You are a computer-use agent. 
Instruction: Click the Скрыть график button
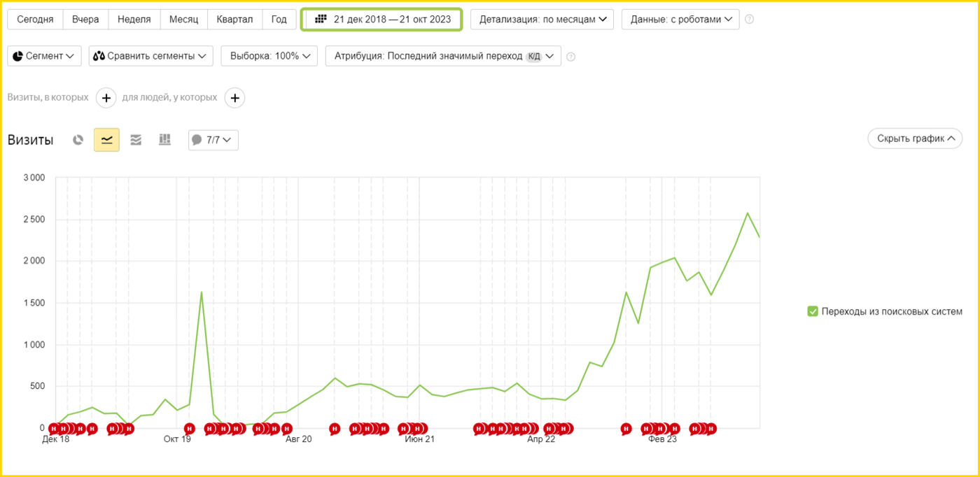point(915,138)
